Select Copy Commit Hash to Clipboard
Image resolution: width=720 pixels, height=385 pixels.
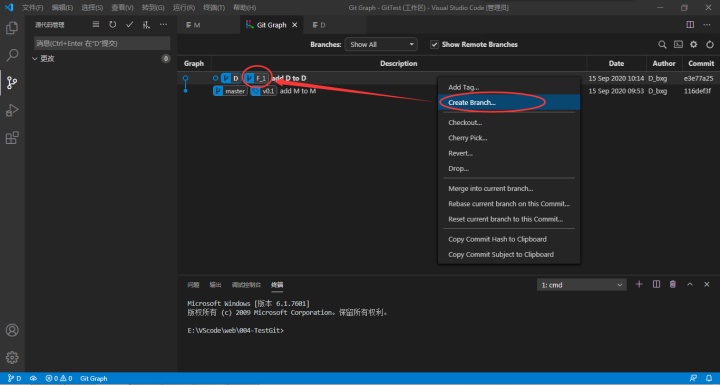[x=509, y=239]
